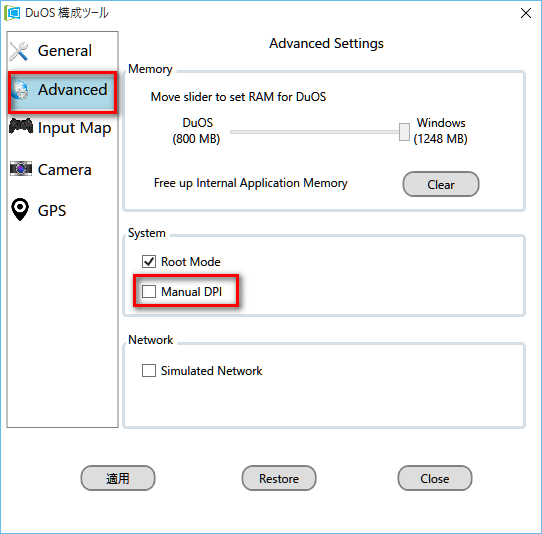Viewport: 542px width, 534px height.
Task: Open the General settings tab
Action: point(62,51)
